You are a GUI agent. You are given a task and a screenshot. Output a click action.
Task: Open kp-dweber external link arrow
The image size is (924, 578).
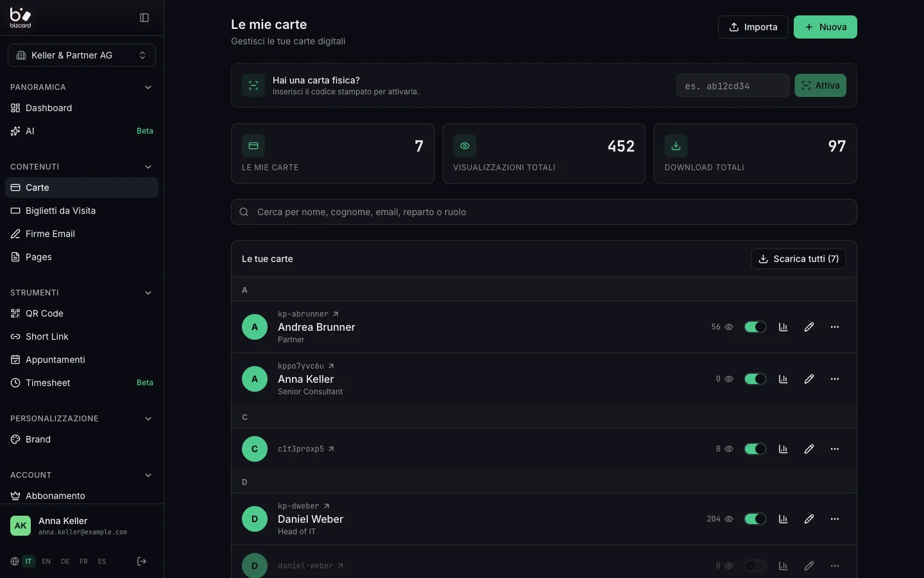tap(327, 506)
